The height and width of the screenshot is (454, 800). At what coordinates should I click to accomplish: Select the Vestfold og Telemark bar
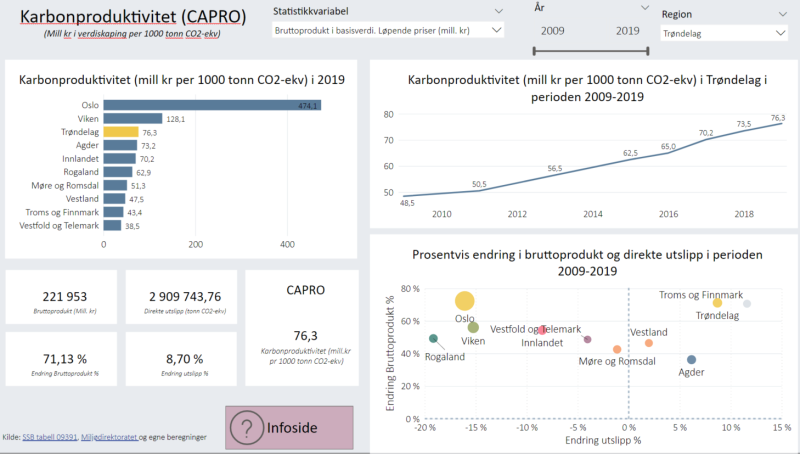[112, 225]
